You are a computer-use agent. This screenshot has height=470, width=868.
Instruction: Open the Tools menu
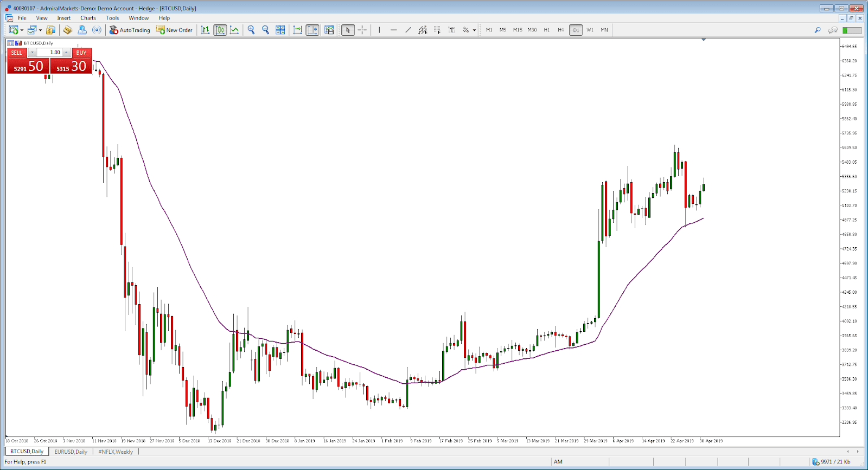coord(112,18)
